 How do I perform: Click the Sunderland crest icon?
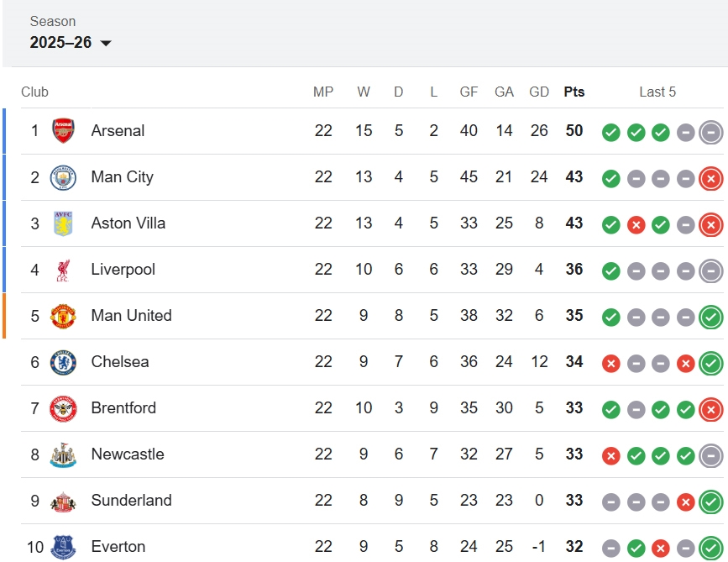(x=63, y=501)
